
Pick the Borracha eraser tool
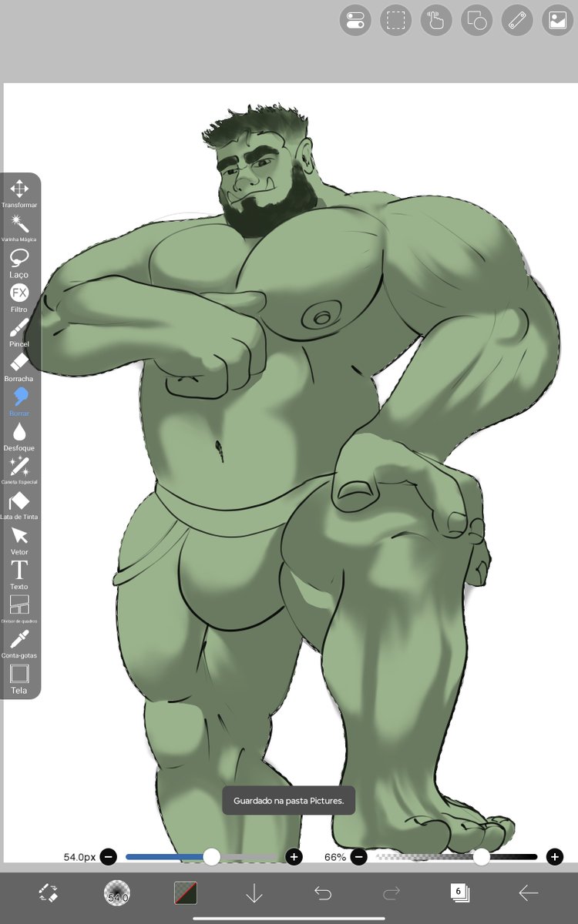pos(19,367)
